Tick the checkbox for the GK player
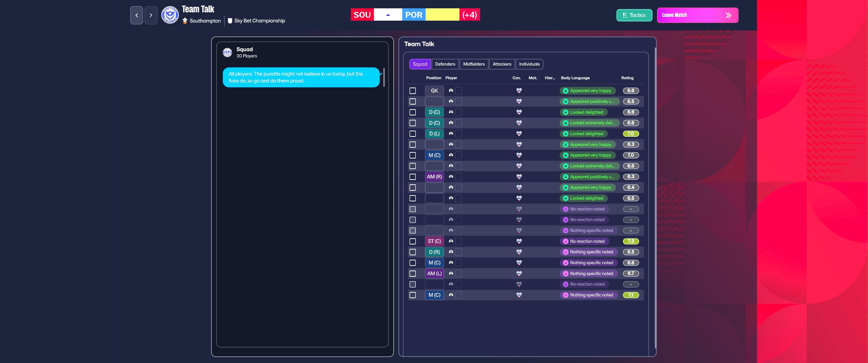Image resolution: width=868 pixels, height=363 pixels. (413, 90)
